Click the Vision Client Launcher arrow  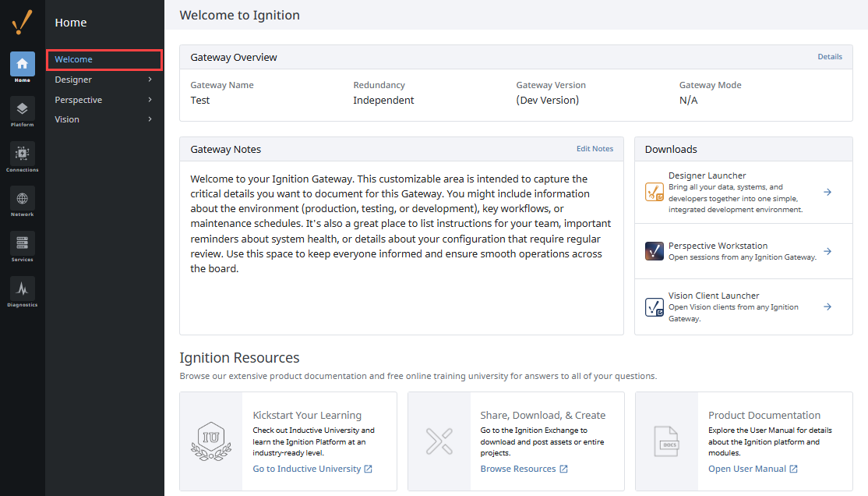827,306
